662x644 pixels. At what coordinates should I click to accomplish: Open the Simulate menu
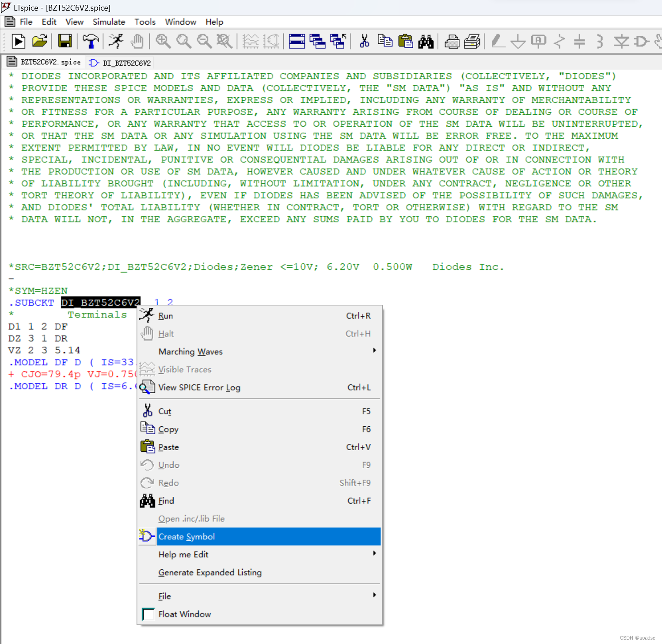[x=109, y=22]
